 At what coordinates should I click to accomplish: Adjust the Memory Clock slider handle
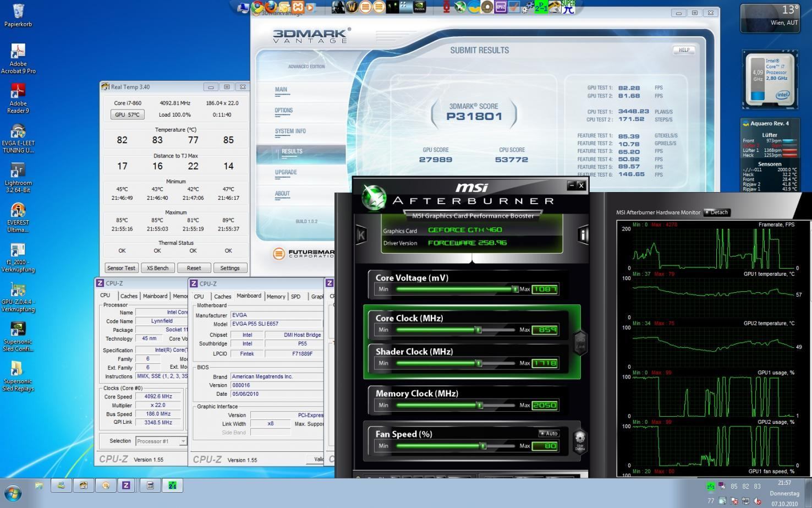click(x=480, y=405)
